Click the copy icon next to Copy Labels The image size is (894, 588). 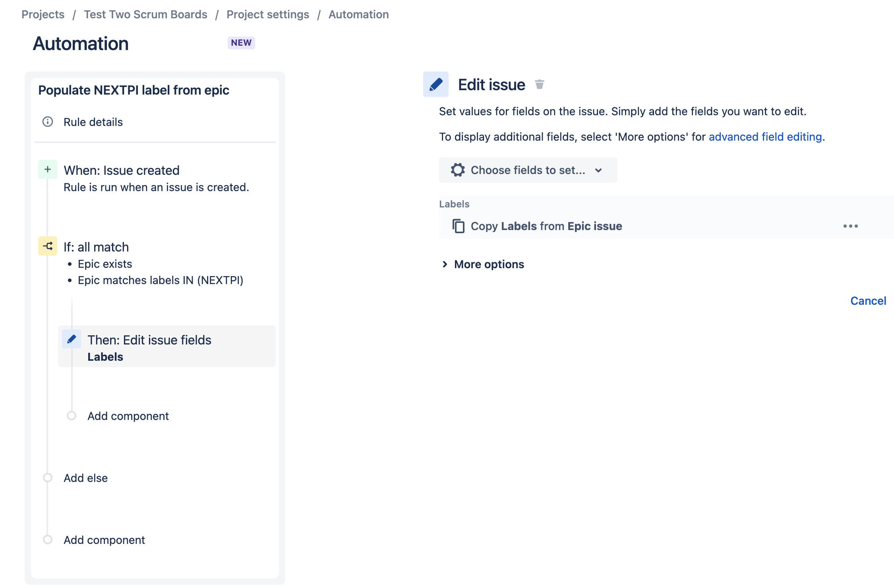(x=459, y=226)
